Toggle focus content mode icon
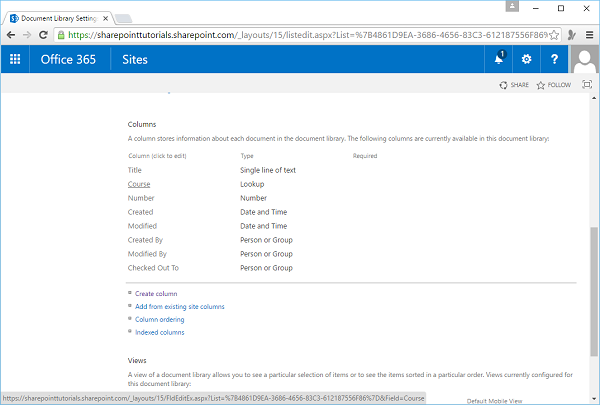600x405 pixels. point(586,85)
